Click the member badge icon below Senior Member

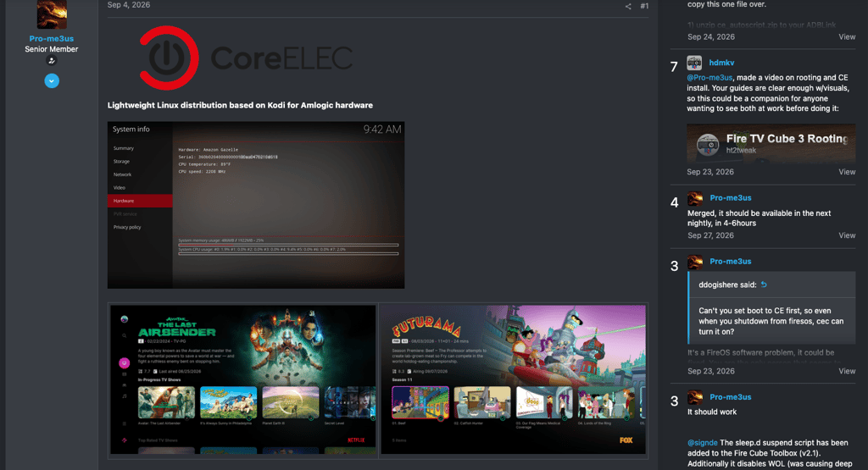(52, 61)
